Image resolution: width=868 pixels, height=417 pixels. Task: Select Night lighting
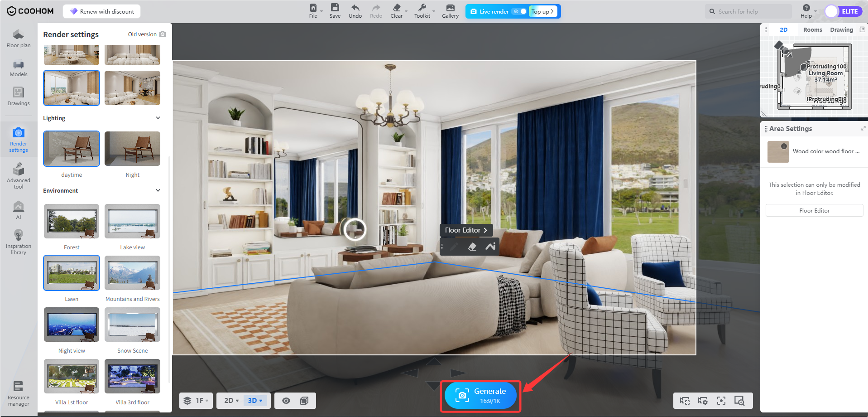(x=132, y=149)
